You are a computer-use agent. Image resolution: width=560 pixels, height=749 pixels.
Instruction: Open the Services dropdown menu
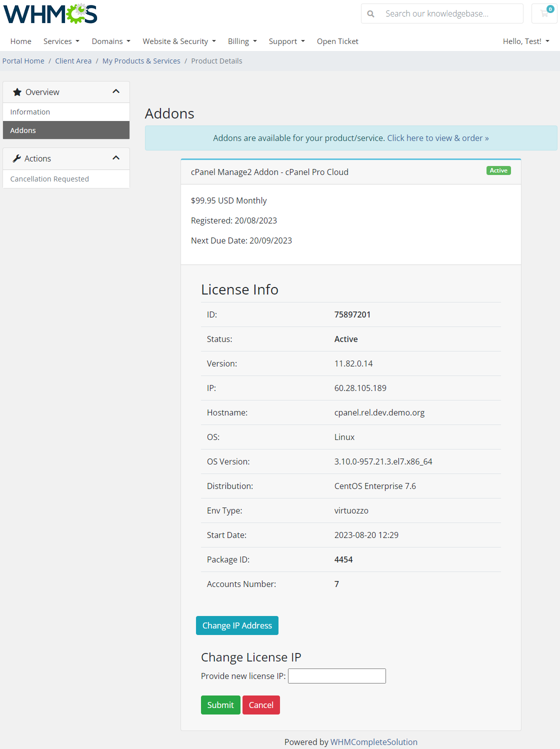61,41
